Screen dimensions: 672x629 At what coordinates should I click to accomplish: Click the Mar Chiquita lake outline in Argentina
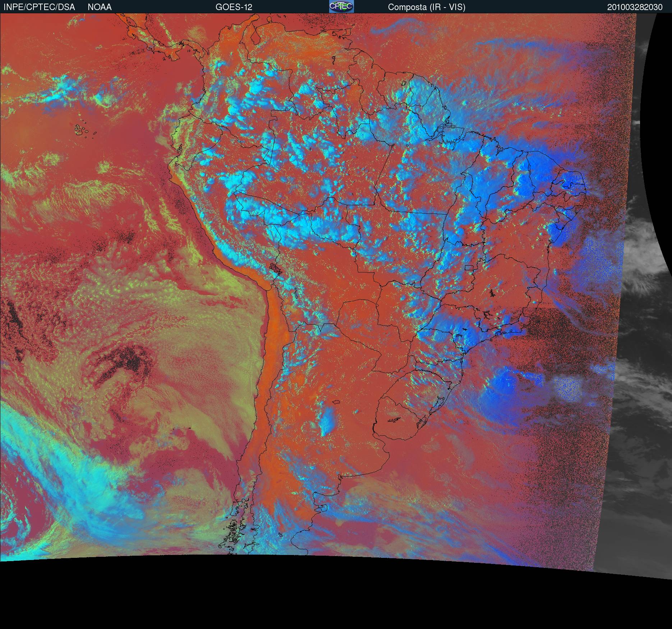336,401
